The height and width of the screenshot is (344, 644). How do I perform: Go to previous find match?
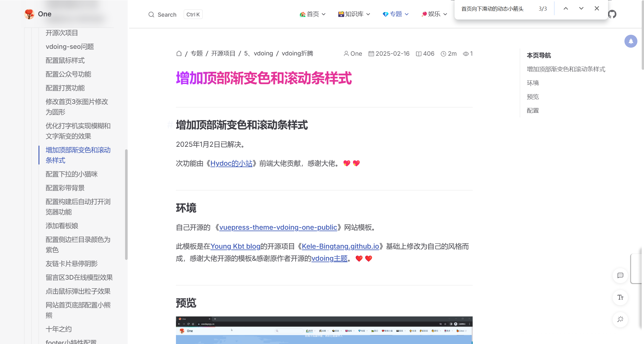566,9
